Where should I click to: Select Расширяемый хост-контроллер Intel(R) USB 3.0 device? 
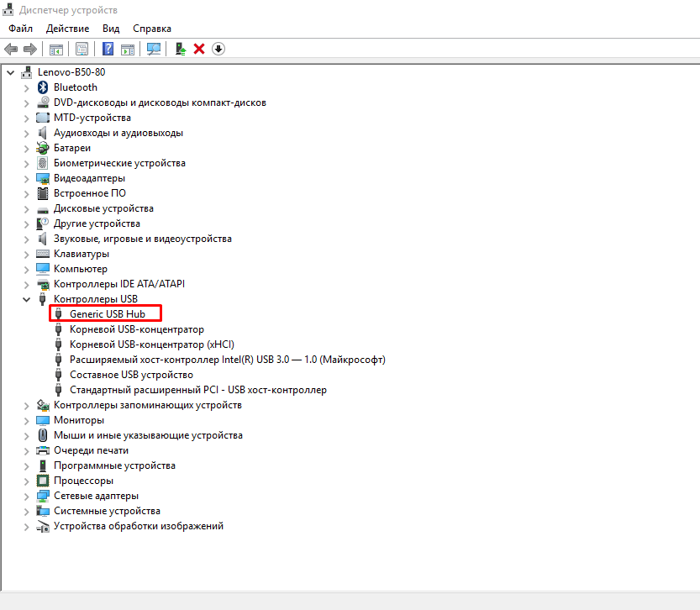click(x=227, y=360)
